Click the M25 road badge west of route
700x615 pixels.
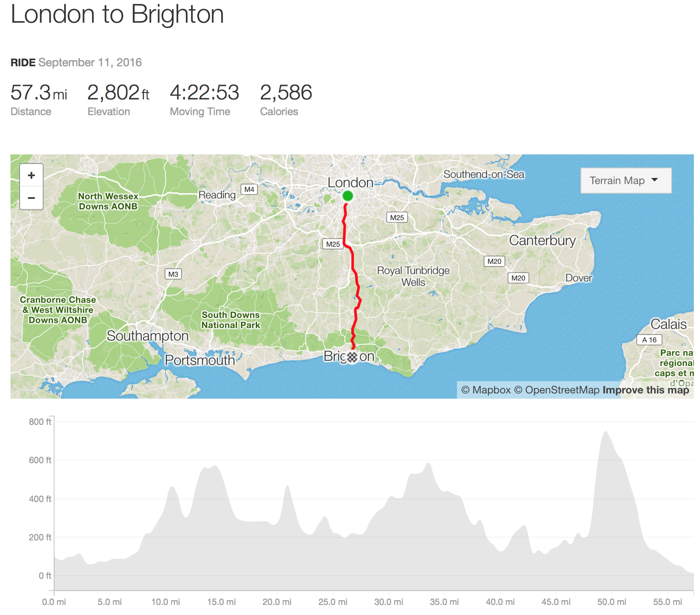point(333,244)
